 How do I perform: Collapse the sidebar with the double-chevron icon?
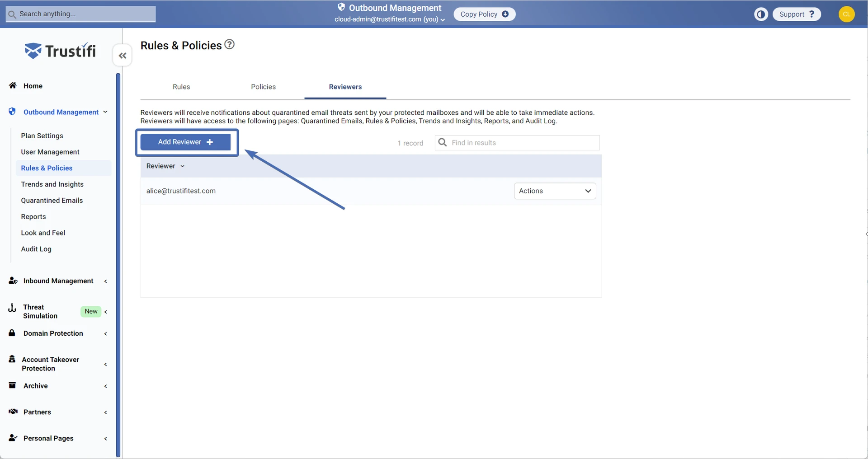pyautogui.click(x=123, y=56)
